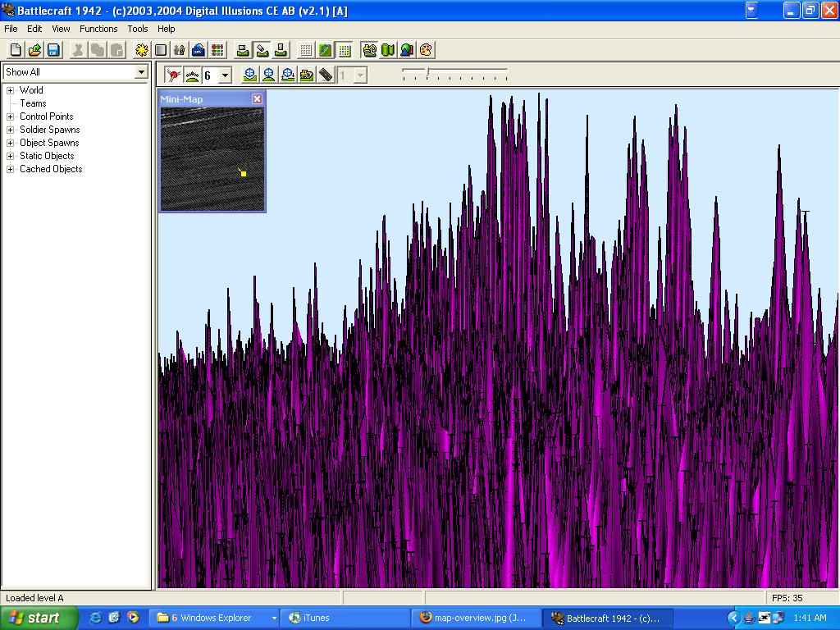Expand the World tree node
The width and height of the screenshot is (840, 630).
(10, 90)
